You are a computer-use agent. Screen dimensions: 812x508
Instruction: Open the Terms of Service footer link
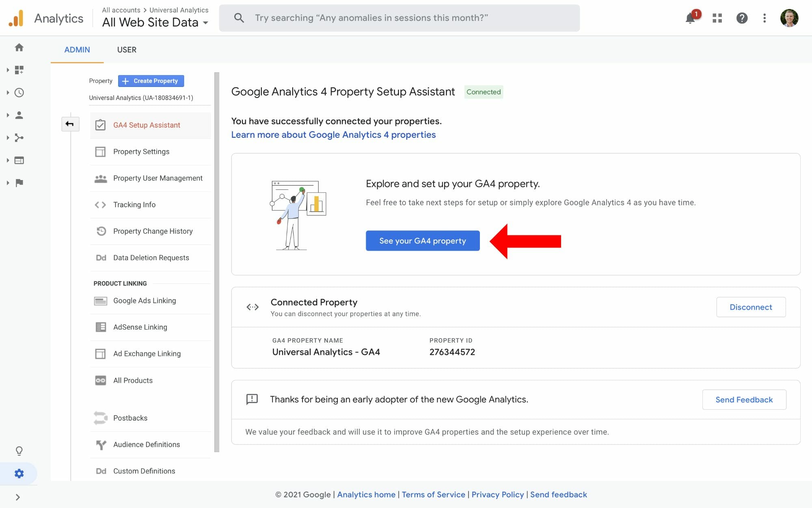(x=433, y=495)
